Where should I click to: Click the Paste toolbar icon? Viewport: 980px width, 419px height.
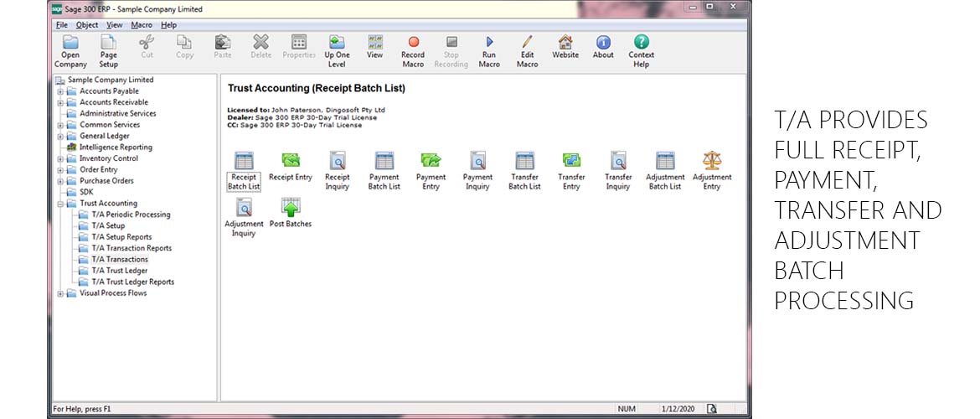(223, 43)
